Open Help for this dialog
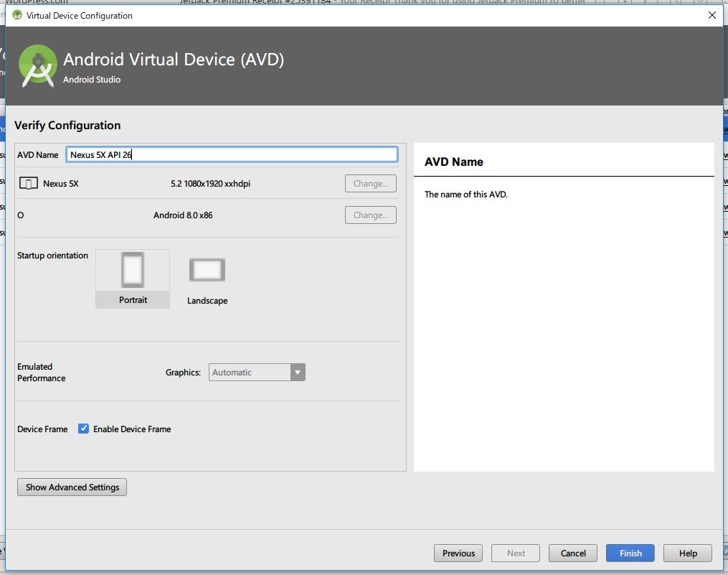Screen dimensions: 728x575 tap(688, 553)
